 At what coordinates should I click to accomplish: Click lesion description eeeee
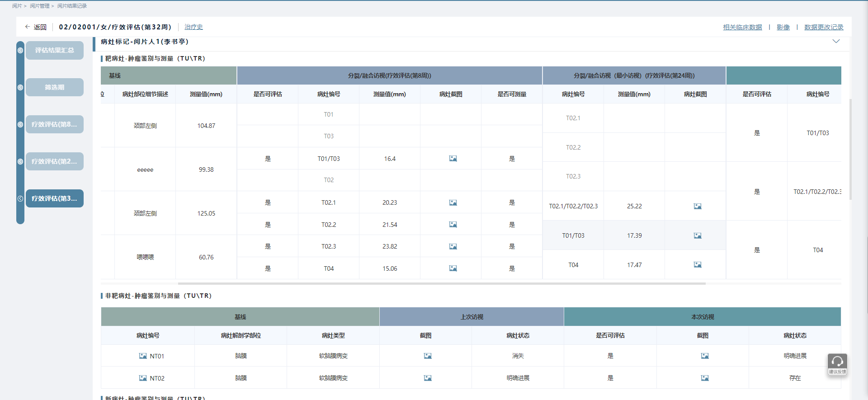pyautogui.click(x=145, y=169)
